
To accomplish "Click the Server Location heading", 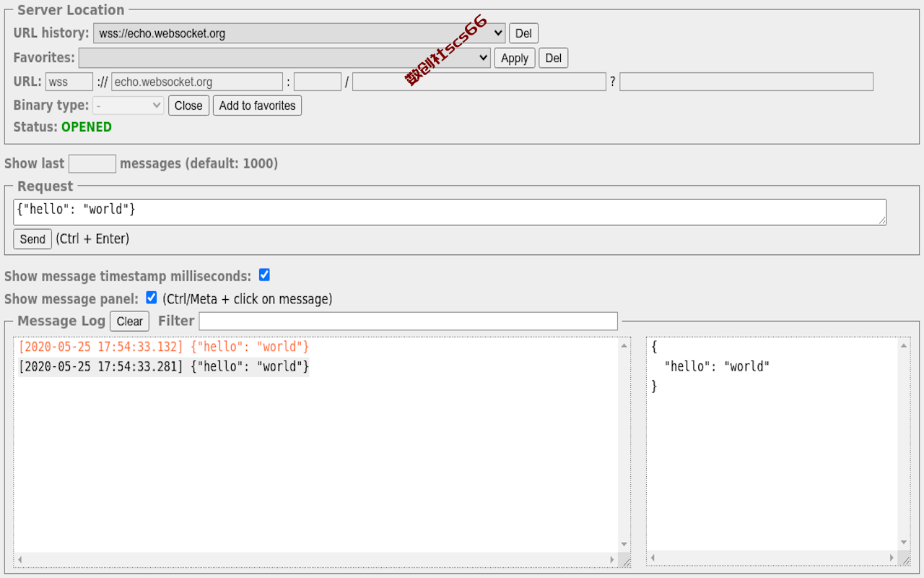I will 71,10.
